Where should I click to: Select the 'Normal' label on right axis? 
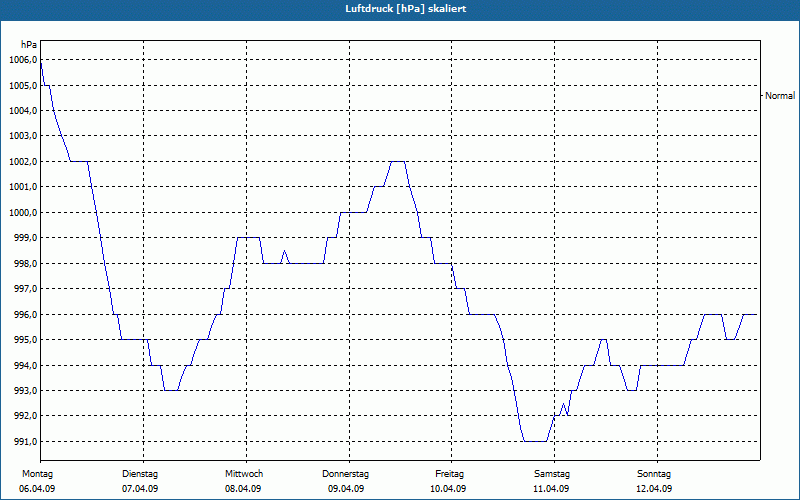[780, 96]
